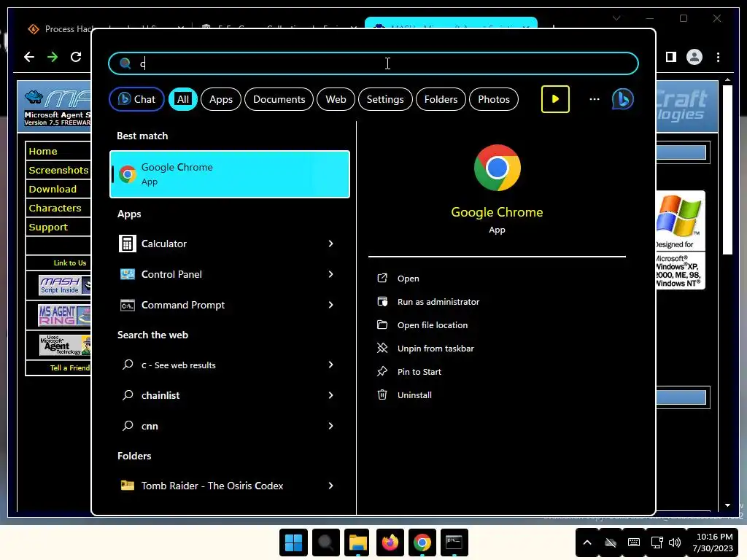Open Download link on MASH page
This screenshot has width=747, height=560.
pos(53,189)
